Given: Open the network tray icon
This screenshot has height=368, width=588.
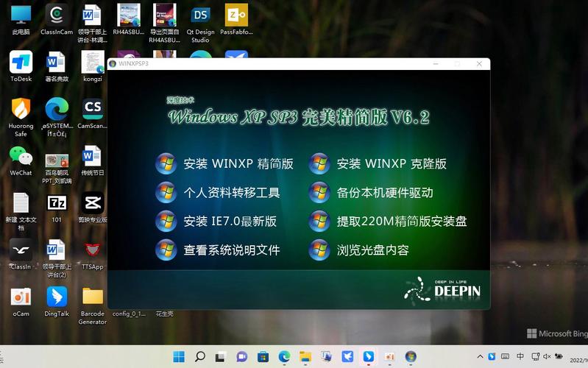Looking at the screenshot, I should pyautogui.click(x=535, y=357).
